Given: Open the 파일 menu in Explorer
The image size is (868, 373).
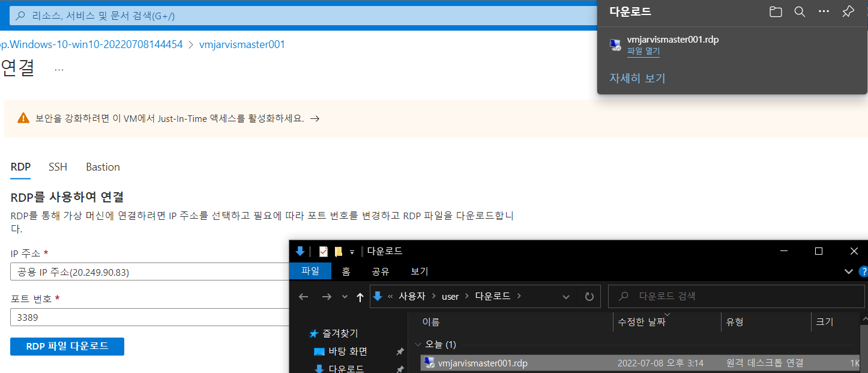Looking at the screenshot, I should [310, 271].
